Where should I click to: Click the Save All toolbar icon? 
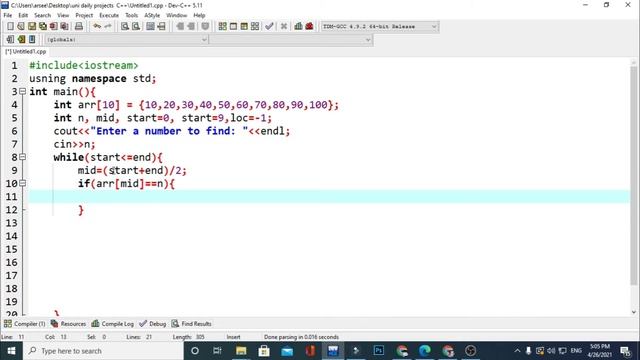[x=43, y=27]
